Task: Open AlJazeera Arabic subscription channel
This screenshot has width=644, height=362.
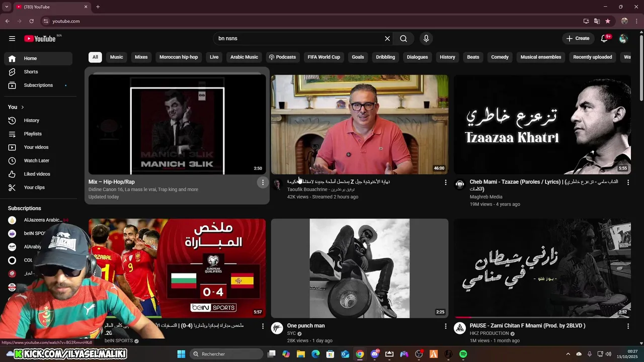Action: (38, 220)
